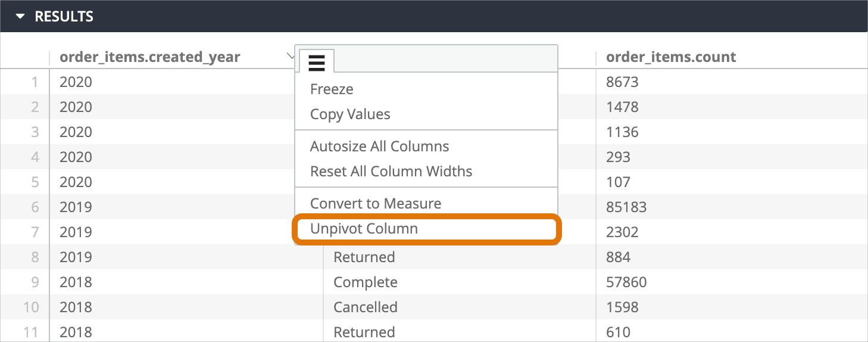
Task: Select the Returned cell in row 11
Action: (364, 332)
